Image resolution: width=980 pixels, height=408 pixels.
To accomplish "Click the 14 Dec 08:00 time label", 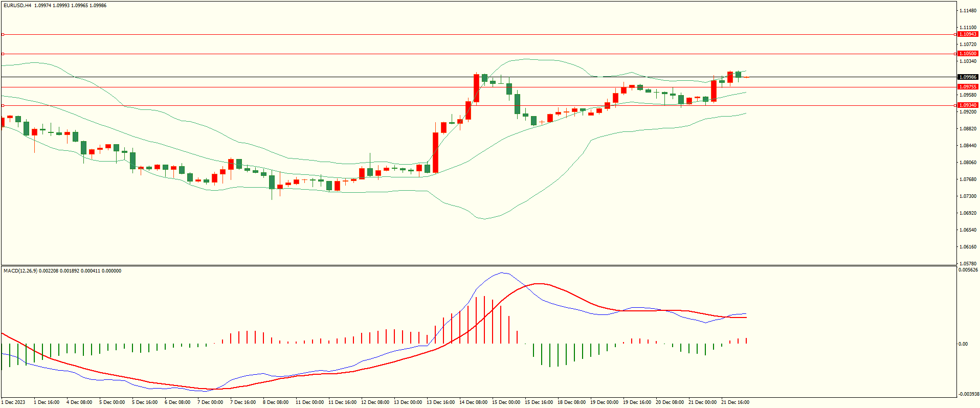I will pos(473,402).
